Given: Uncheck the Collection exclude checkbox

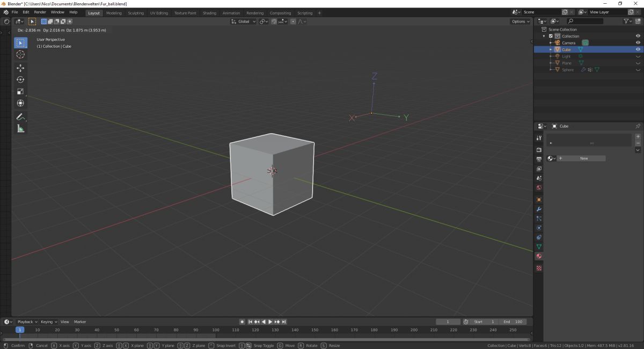Looking at the screenshot, I should pyautogui.click(x=551, y=36).
